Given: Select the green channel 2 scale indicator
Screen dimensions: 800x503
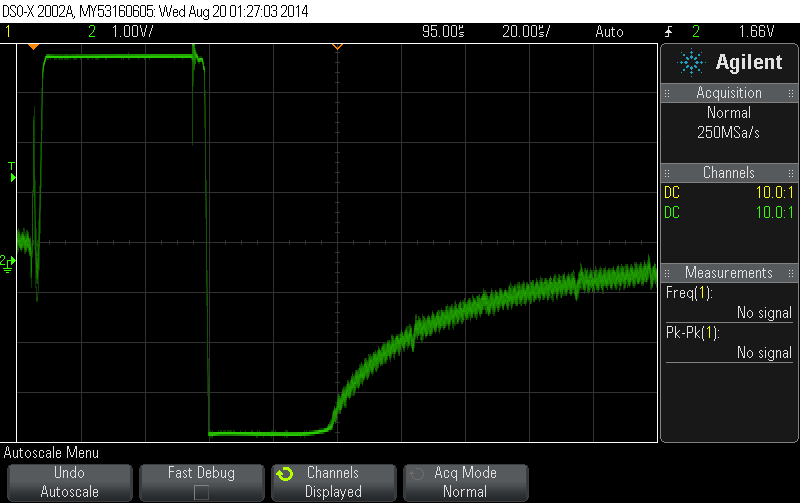Looking at the screenshot, I should point(120,32).
